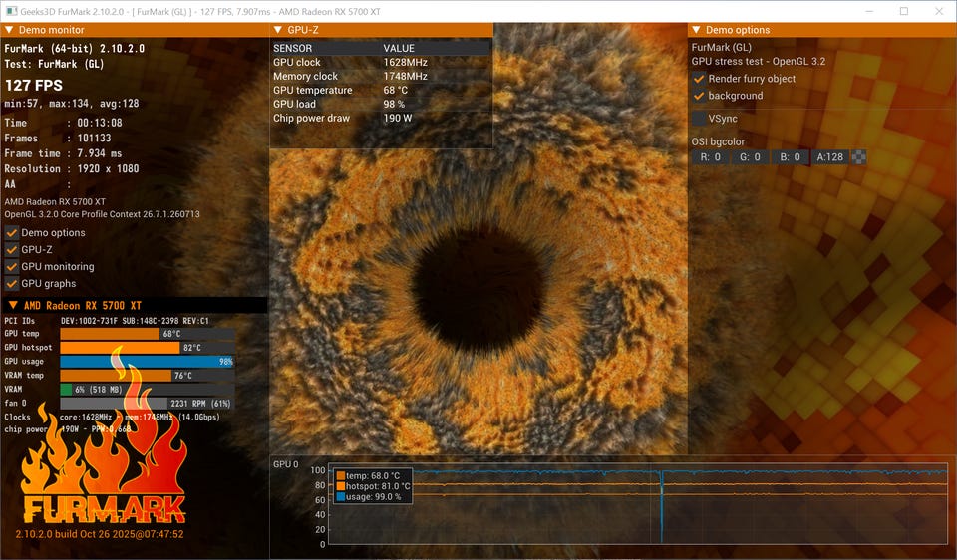Click the GPU hotspot 82°C bar
This screenshot has height=560, width=957.
coord(148,348)
